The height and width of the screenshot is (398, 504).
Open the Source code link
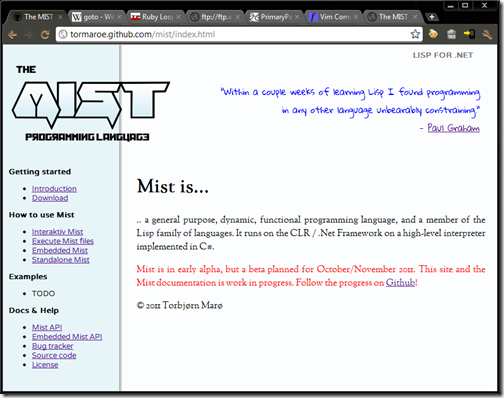point(54,355)
